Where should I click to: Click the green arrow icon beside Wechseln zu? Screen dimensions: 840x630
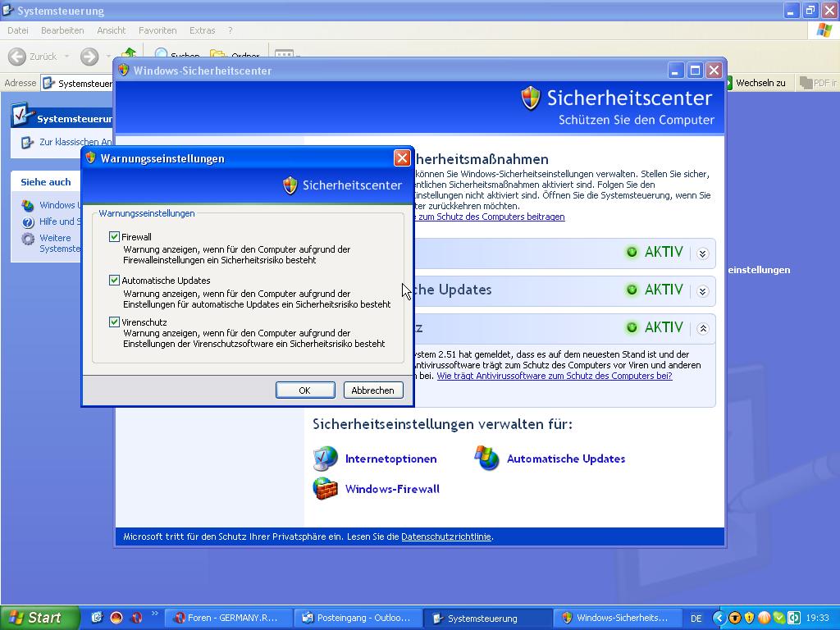coord(728,83)
